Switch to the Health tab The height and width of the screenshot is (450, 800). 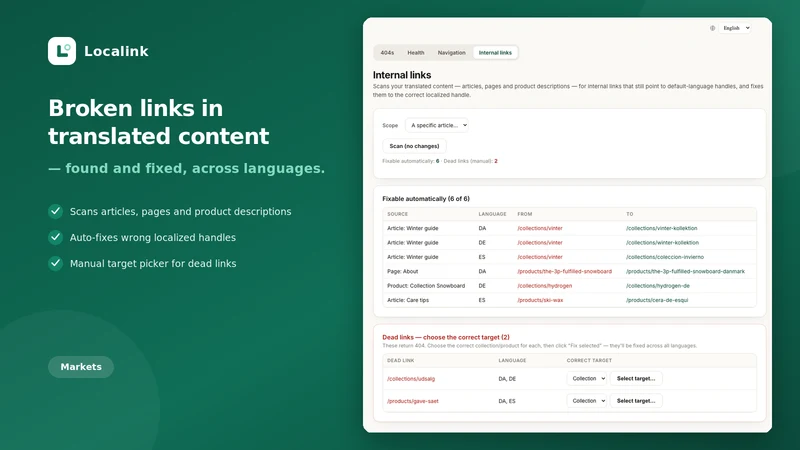click(416, 53)
